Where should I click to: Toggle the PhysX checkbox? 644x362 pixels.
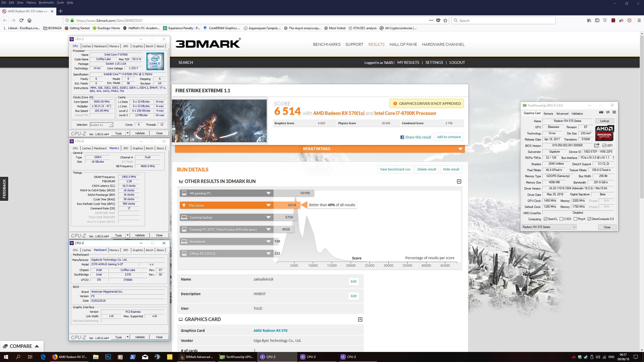[575, 219]
